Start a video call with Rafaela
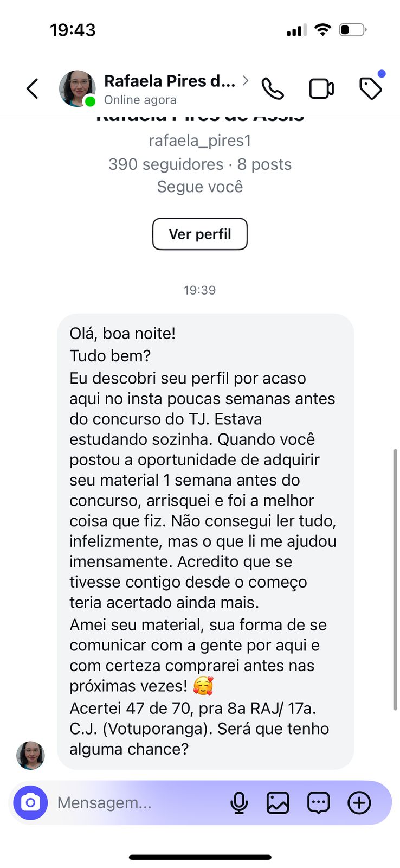 [x=321, y=88]
